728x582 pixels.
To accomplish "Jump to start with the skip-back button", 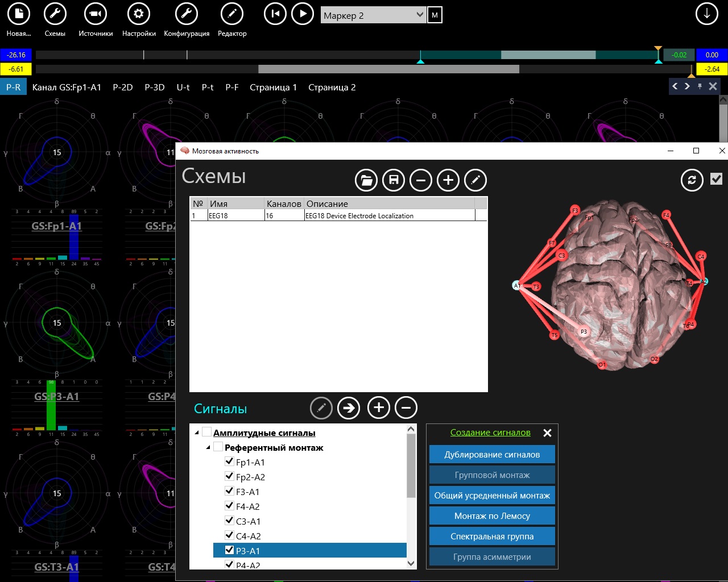I will click(x=275, y=14).
